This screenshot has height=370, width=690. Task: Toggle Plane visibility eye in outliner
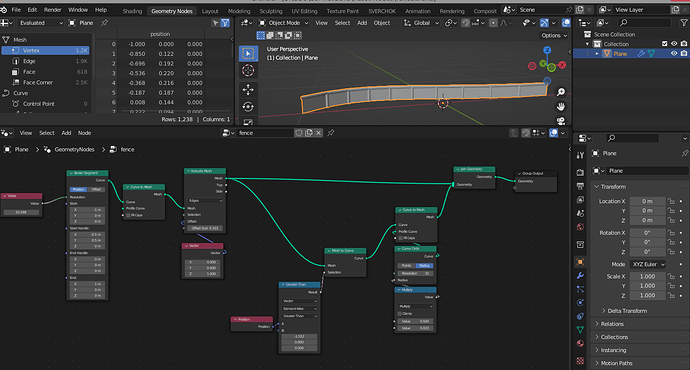[674, 53]
